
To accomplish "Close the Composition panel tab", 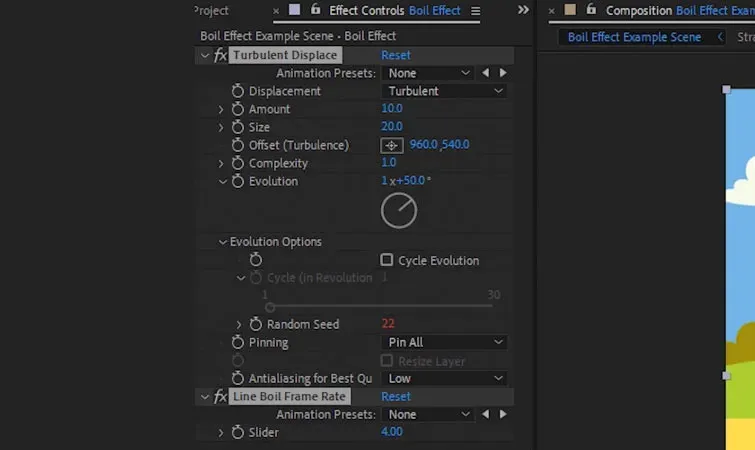I will (x=551, y=11).
